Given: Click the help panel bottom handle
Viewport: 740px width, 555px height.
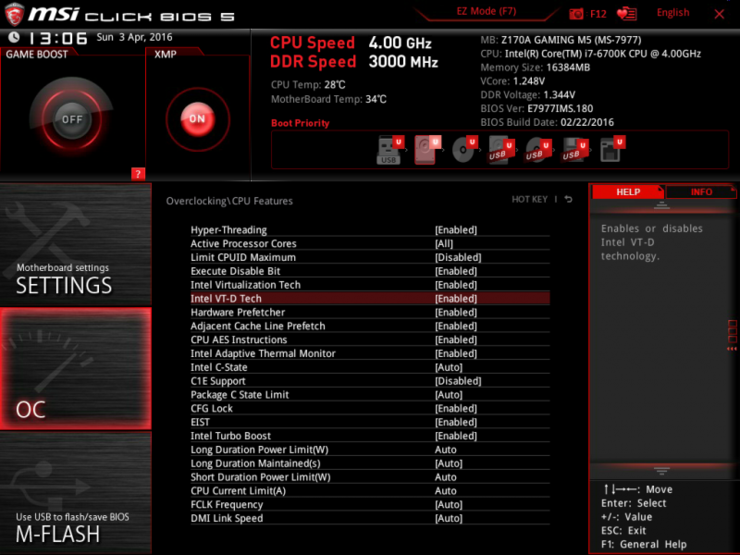Looking at the screenshot, I should (x=661, y=471).
